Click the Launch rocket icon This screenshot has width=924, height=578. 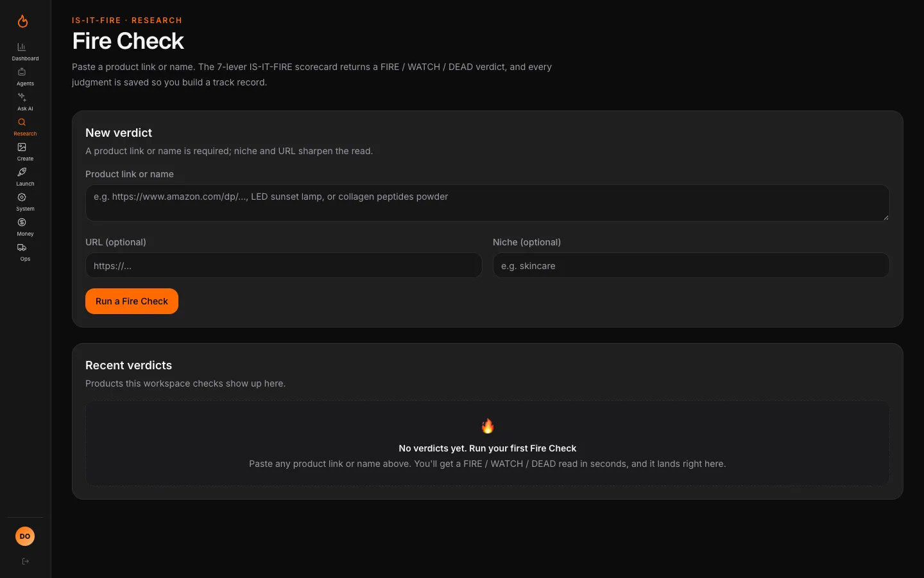(22, 172)
